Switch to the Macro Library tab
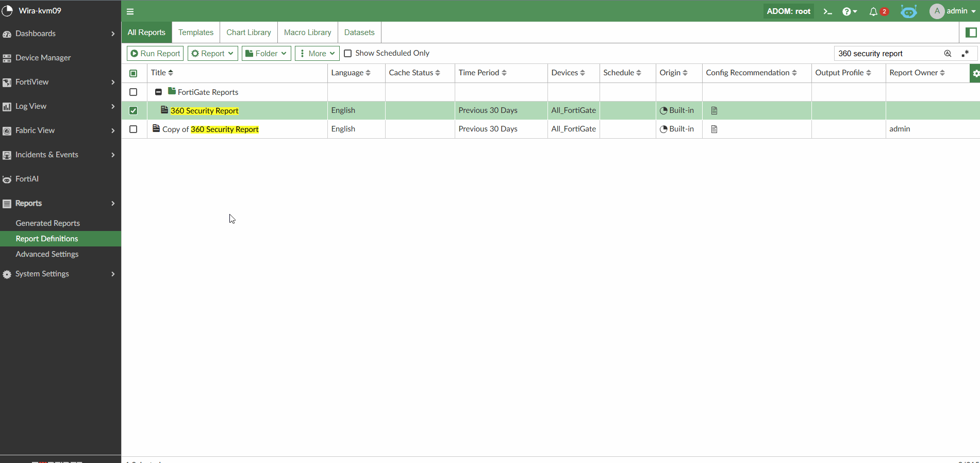The image size is (980, 463). pyautogui.click(x=307, y=32)
